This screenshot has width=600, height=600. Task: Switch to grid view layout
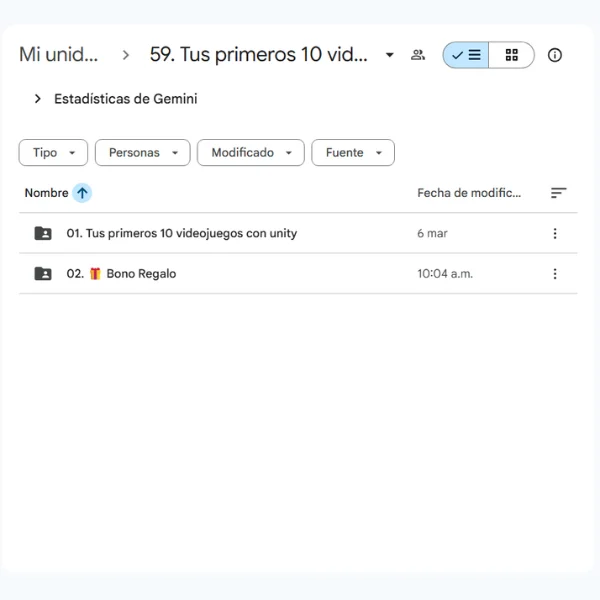pyautogui.click(x=511, y=55)
